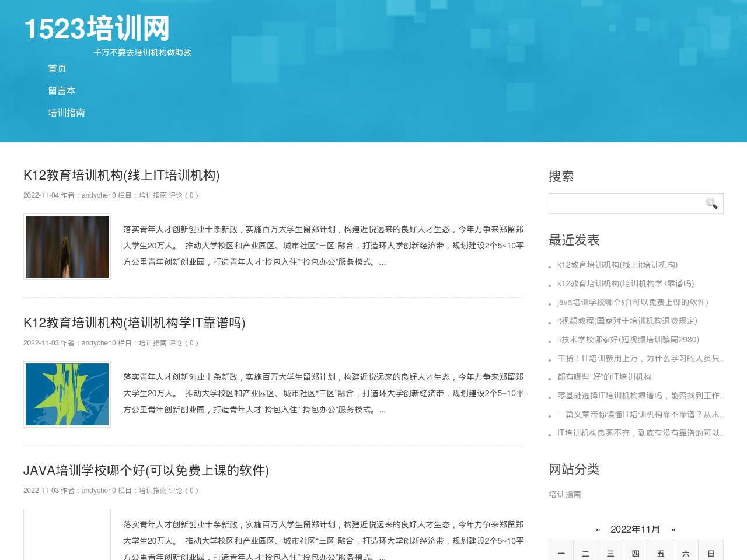Click the 培训指南 category link of the 2022-11-04 post
Viewport: 747px width, 560px height.
coord(153,195)
